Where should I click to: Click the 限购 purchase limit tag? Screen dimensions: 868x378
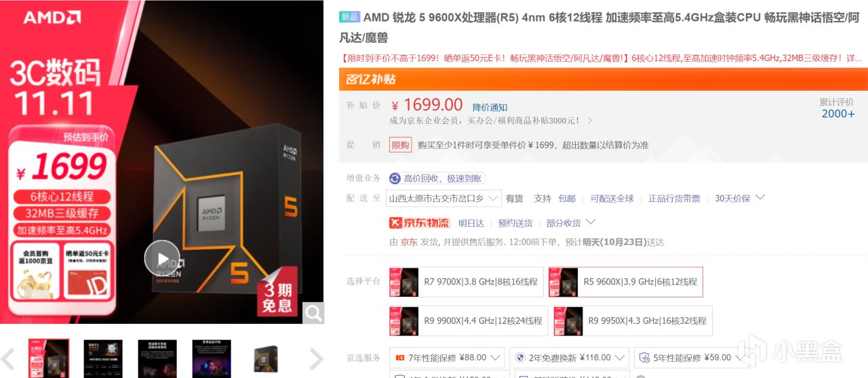pyautogui.click(x=400, y=145)
